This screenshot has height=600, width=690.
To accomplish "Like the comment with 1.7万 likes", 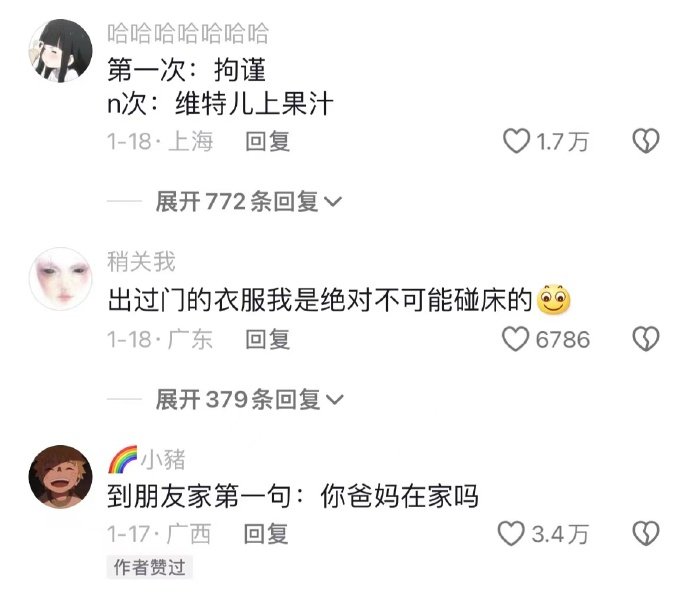I will tap(516, 141).
